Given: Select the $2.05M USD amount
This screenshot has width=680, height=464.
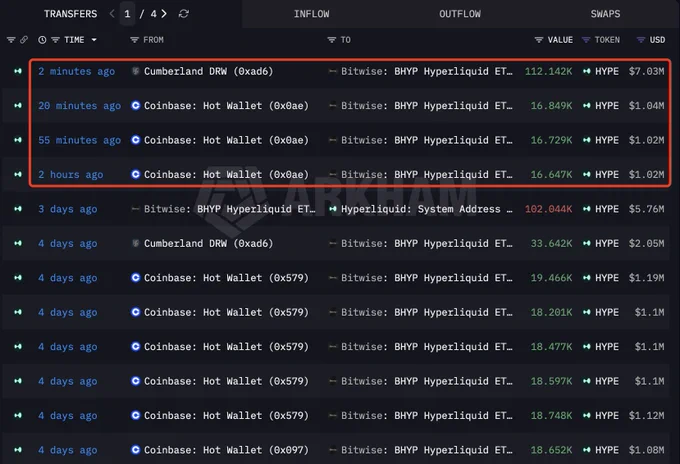Looking at the screenshot, I should [647, 243].
